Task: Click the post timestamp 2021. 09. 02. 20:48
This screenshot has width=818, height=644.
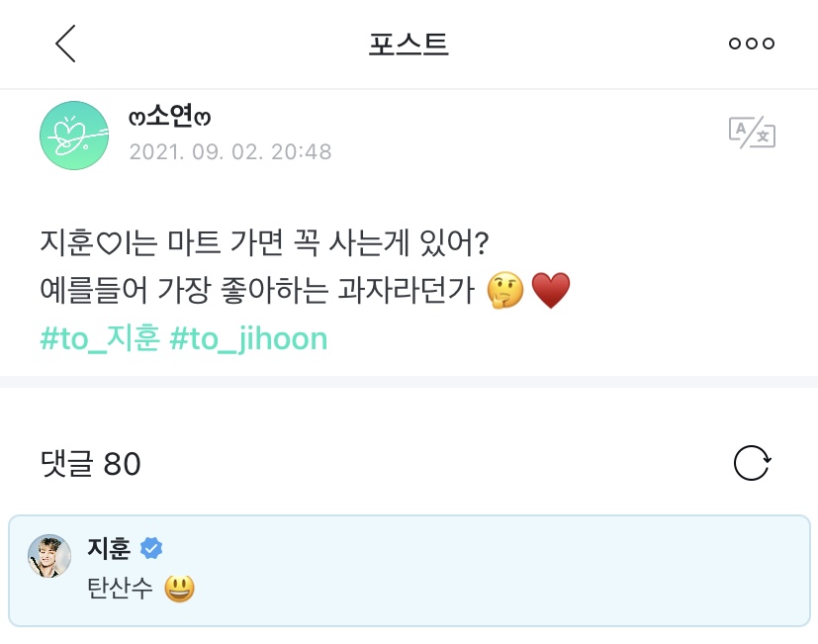Action: [230, 152]
